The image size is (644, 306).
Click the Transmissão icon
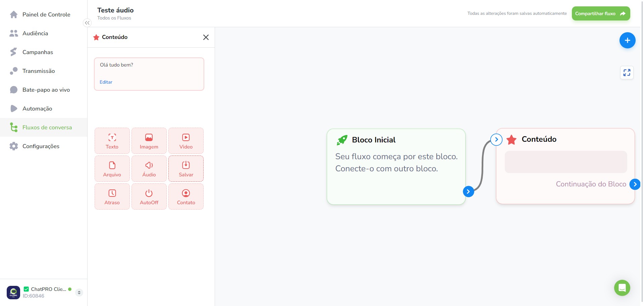pyautogui.click(x=14, y=71)
